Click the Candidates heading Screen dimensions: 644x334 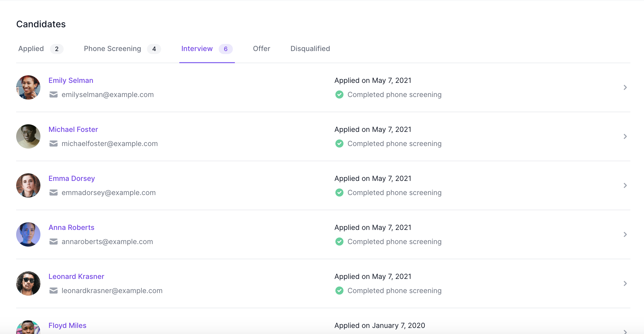pyautogui.click(x=41, y=24)
